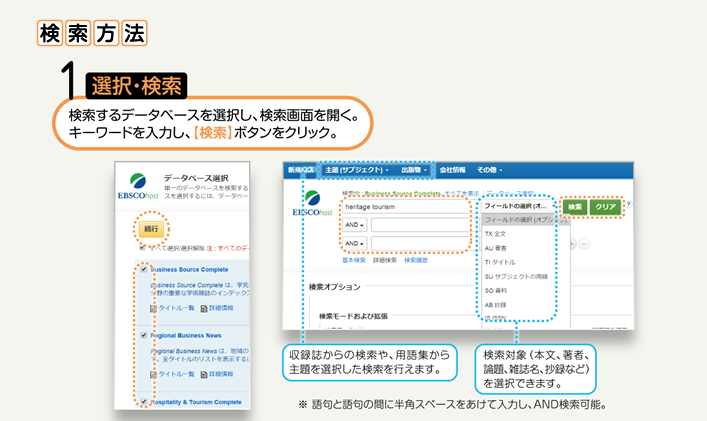Click the green 検索 button

tap(574, 207)
